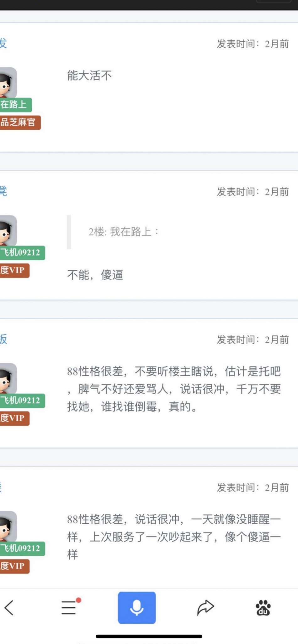The image size is (298, 644).
Task: Open username tag beside 谁找谁倒霉 post
Action: (x=21, y=401)
